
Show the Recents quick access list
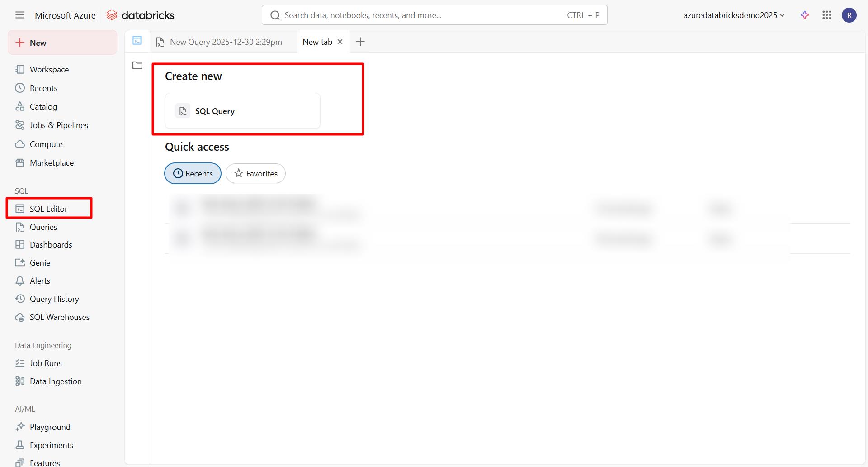point(193,173)
